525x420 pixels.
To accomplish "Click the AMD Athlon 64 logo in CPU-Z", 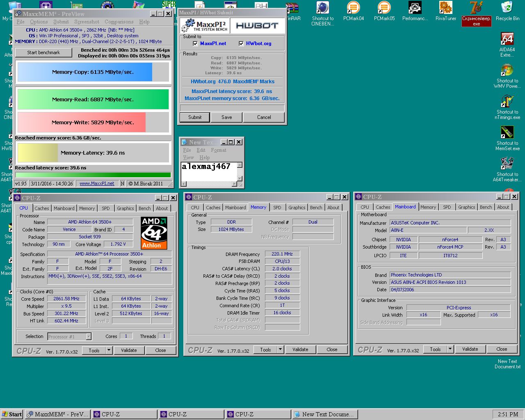I will pyautogui.click(x=154, y=233).
